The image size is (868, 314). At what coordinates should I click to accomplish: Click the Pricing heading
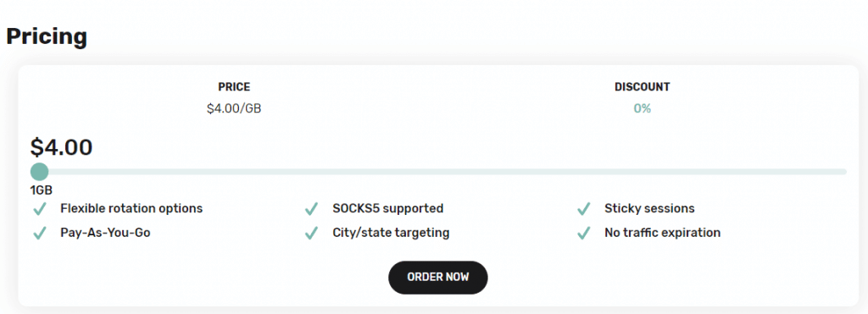pyautogui.click(x=47, y=36)
